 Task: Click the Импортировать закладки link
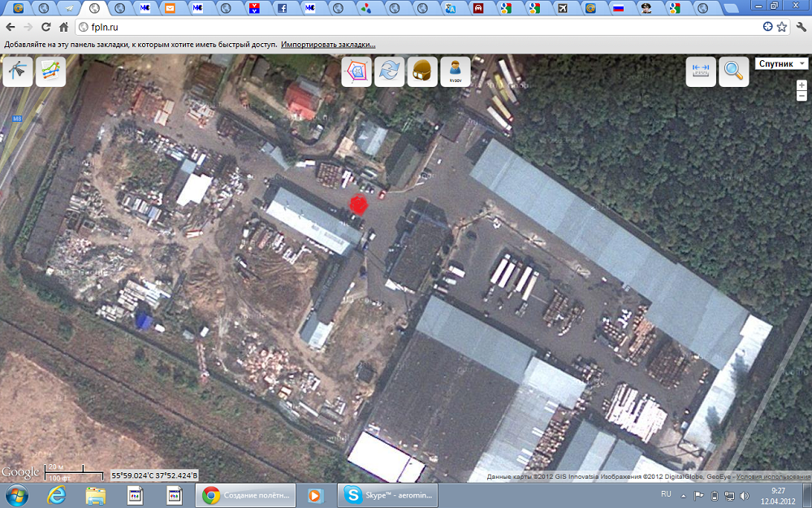point(328,44)
